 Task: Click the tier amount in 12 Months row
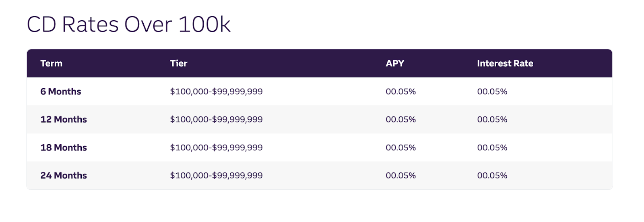(x=216, y=119)
